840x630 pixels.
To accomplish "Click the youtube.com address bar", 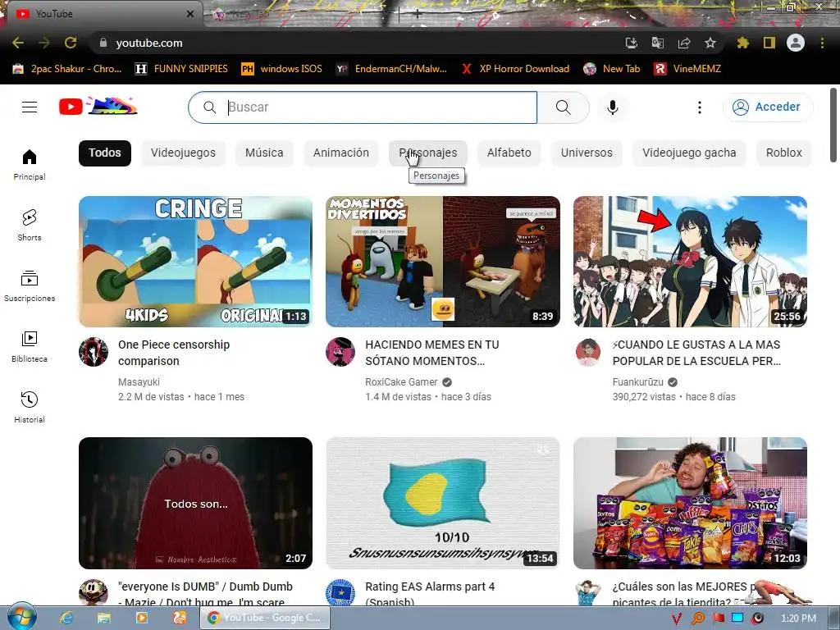I will [354, 43].
